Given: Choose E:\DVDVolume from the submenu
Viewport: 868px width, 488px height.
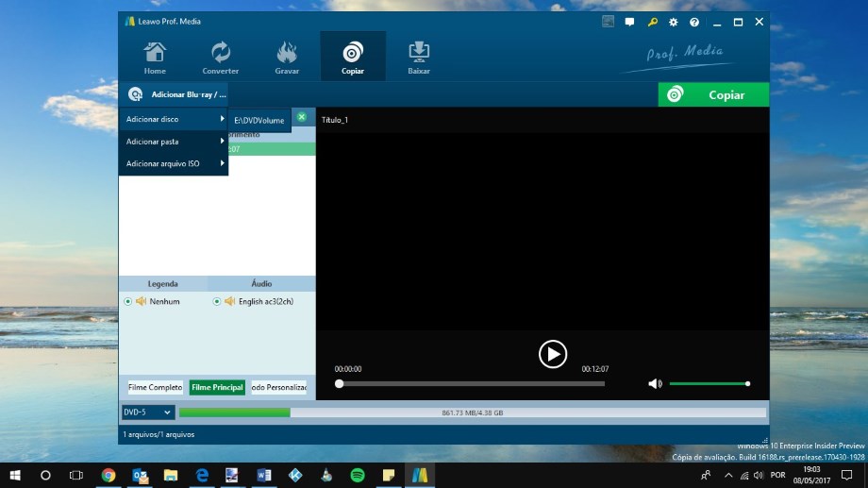Looking at the screenshot, I should tap(259, 120).
